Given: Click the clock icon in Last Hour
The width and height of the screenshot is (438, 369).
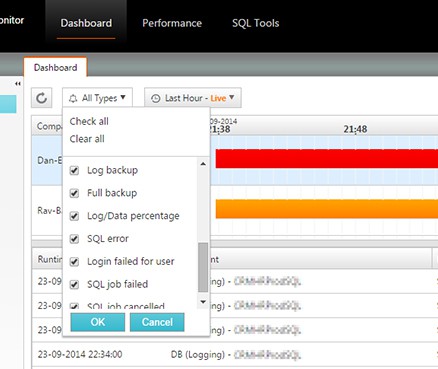Looking at the screenshot, I should pyautogui.click(x=155, y=98).
